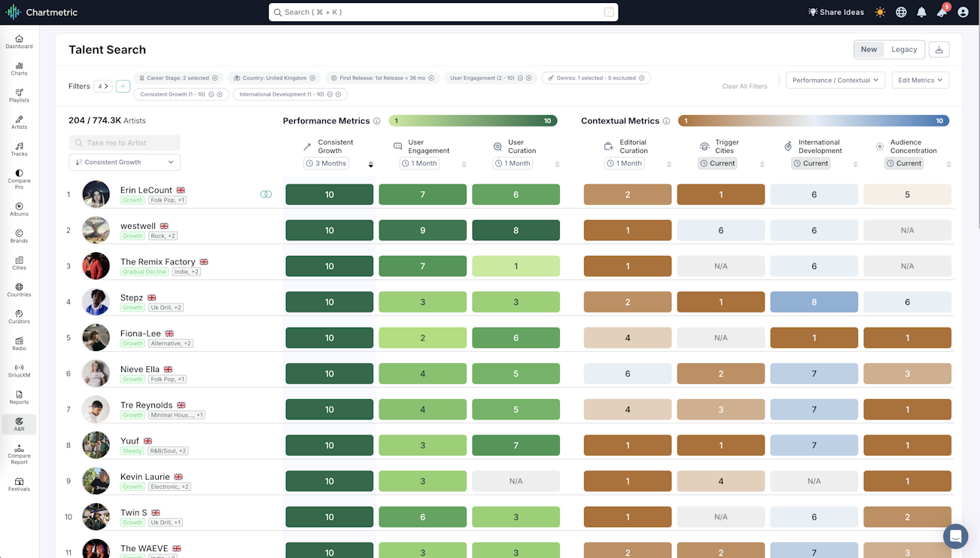The height and width of the screenshot is (558, 980).
Task: Open the A&R section in the sidebar
Action: [19, 424]
